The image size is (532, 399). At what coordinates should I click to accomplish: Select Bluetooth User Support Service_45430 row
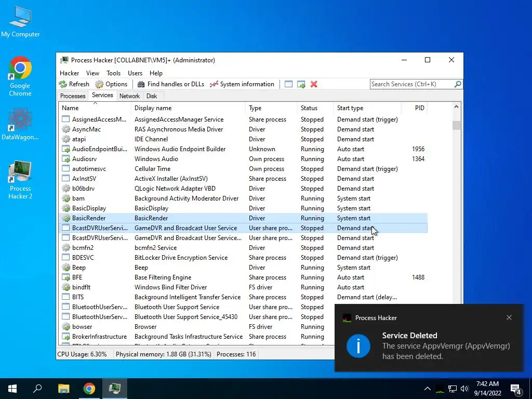(197, 317)
